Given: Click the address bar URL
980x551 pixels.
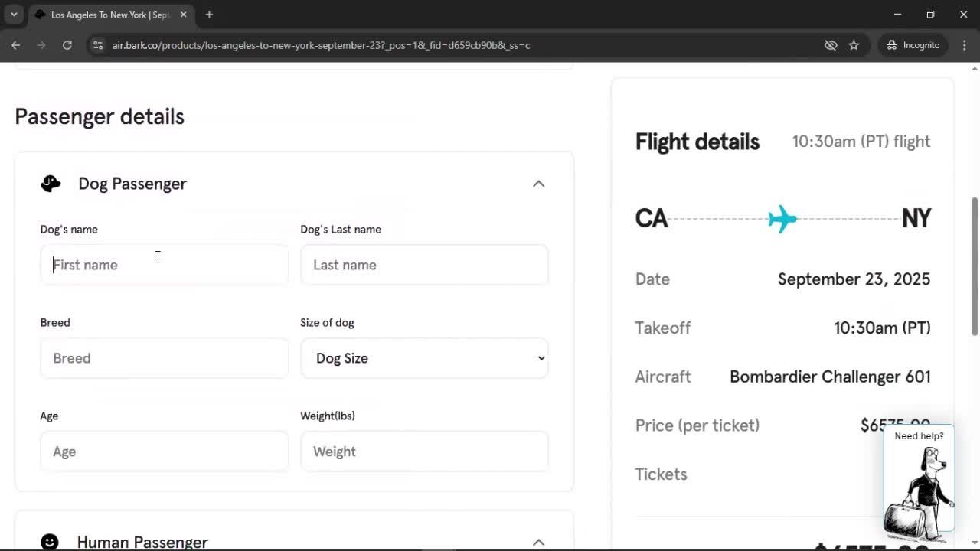Looking at the screenshot, I should coord(321,45).
